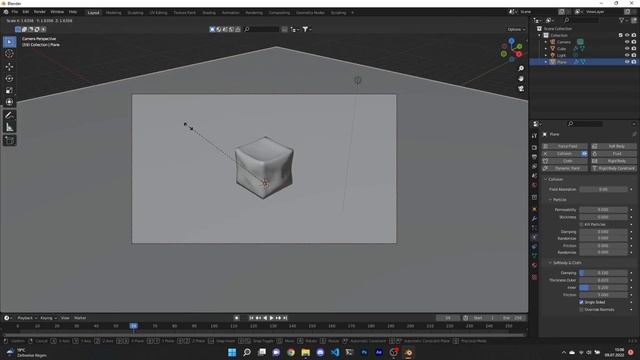The image size is (640, 360).
Task: Select the 3D Cursor tool
Action: pyautogui.click(x=9, y=53)
